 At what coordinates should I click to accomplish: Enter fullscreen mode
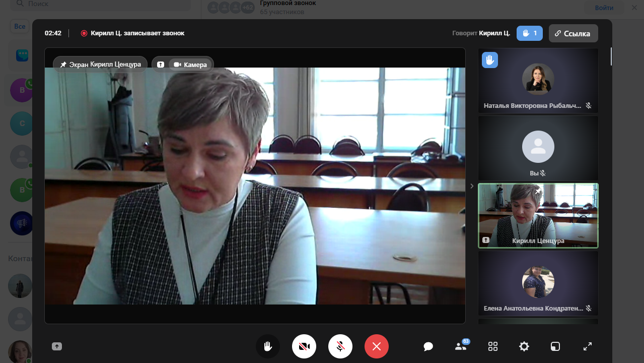[x=587, y=346]
